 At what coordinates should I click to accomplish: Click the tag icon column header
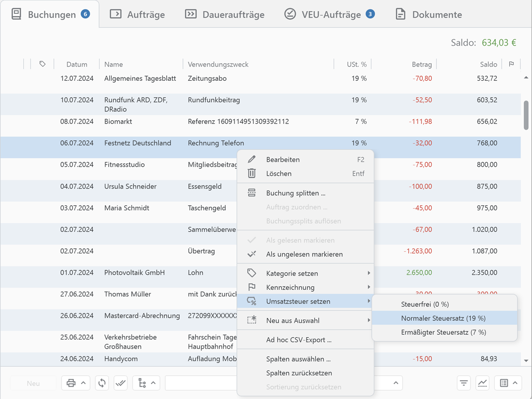point(42,64)
